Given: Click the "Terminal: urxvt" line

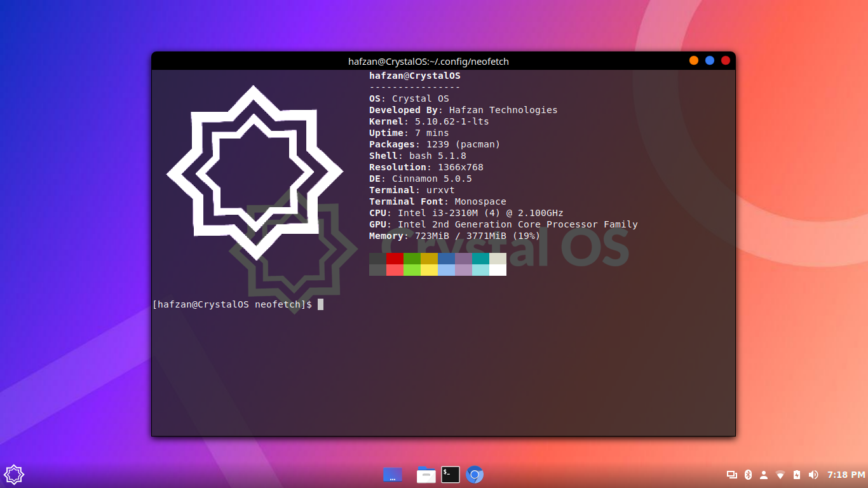Looking at the screenshot, I should click(412, 190).
